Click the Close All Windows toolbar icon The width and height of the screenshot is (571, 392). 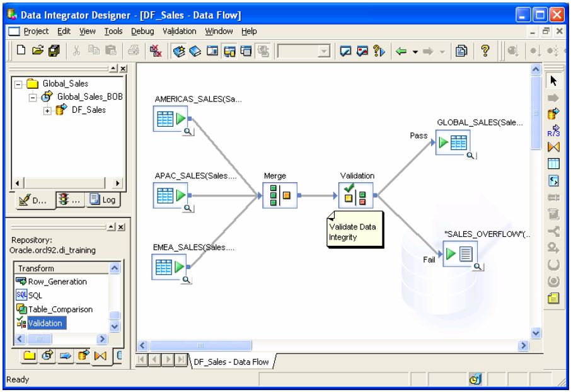[156, 50]
